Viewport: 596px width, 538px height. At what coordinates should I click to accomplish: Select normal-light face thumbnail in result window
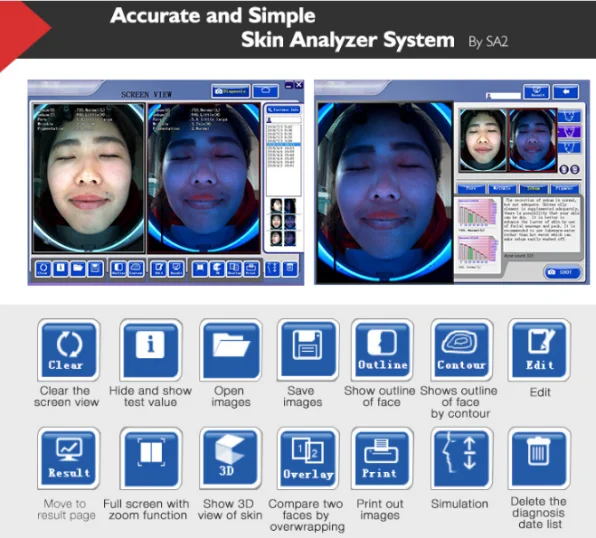coord(483,140)
